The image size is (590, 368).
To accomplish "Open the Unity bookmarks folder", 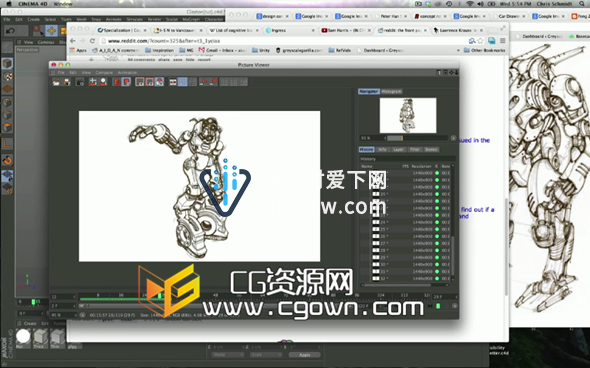I will [x=261, y=50].
